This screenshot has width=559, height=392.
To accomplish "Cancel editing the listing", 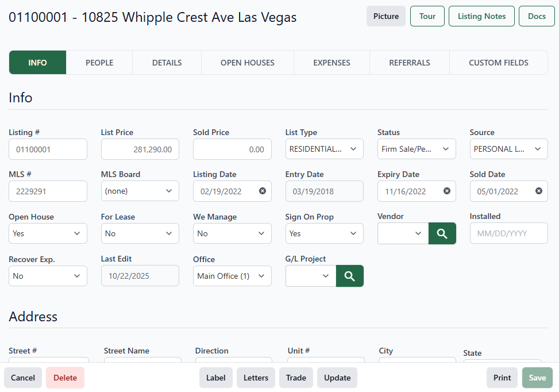I will (x=23, y=378).
